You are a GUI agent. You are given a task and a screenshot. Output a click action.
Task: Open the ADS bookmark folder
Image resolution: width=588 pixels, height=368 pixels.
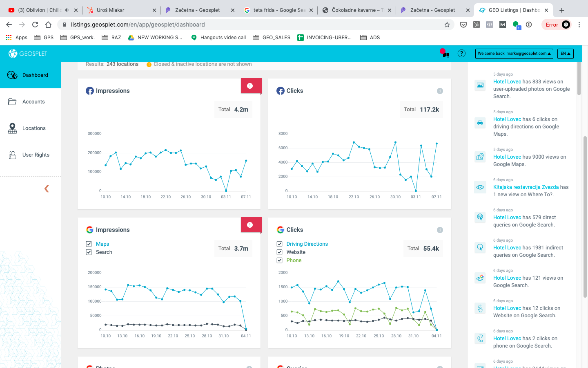click(370, 38)
